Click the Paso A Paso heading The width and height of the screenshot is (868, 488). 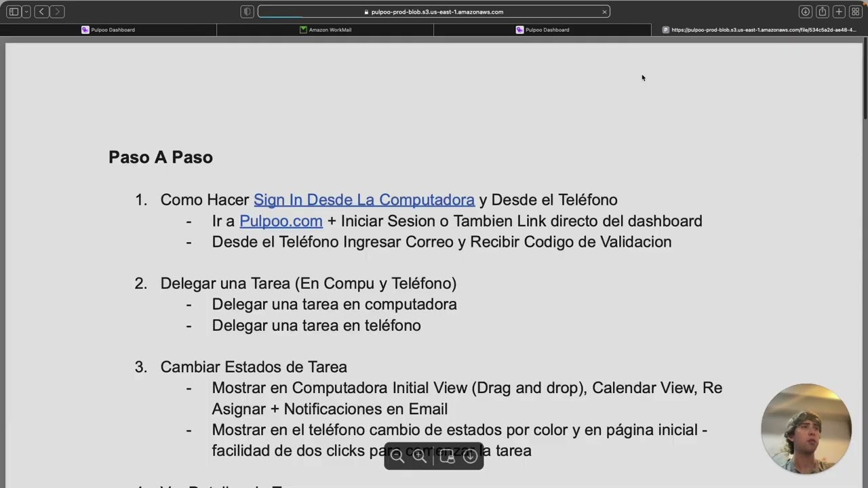pyautogui.click(x=161, y=157)
